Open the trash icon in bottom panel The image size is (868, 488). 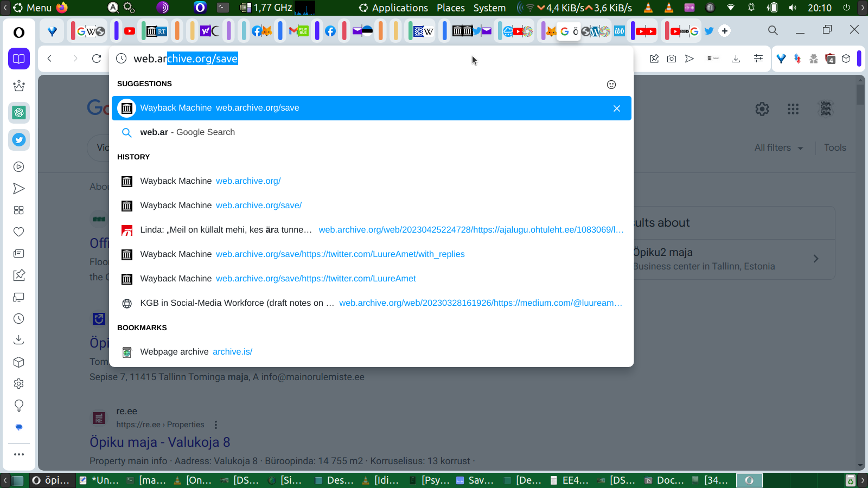coord(851,480)
